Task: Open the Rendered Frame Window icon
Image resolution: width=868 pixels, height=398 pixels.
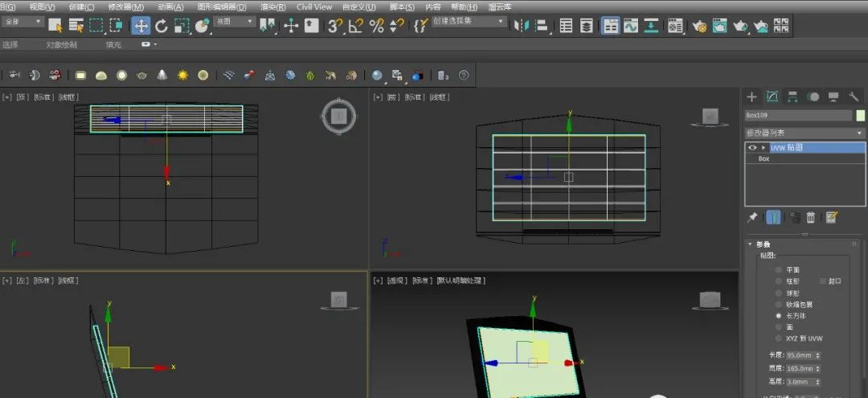Action: pyautogui.click(x=719, y=26)
